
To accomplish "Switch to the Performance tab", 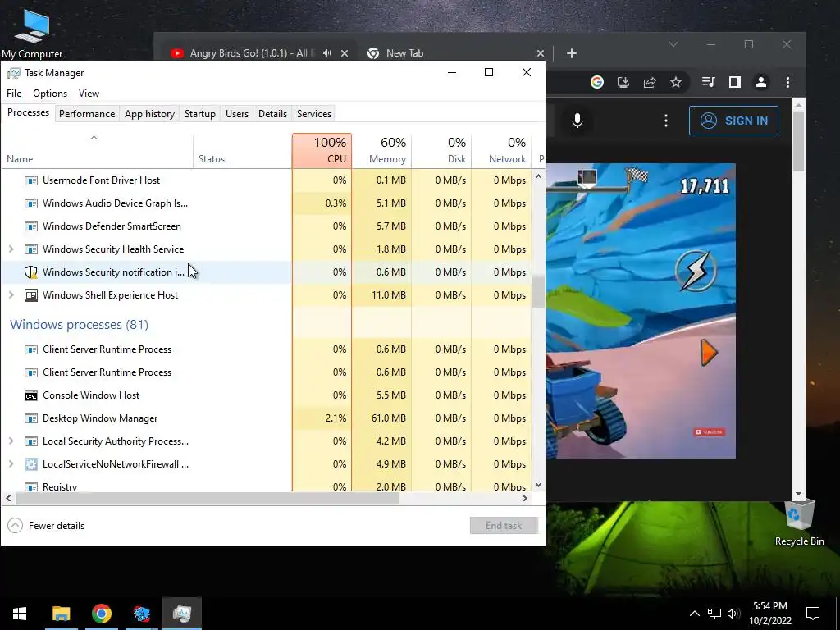I will tap(87, 113).
